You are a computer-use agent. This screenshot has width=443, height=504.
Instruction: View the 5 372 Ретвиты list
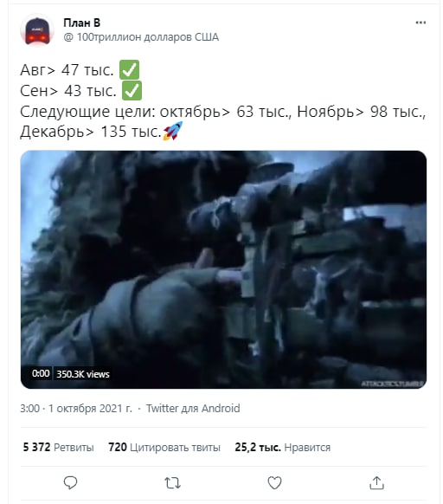pyautogui.click(x=58, y=447)
